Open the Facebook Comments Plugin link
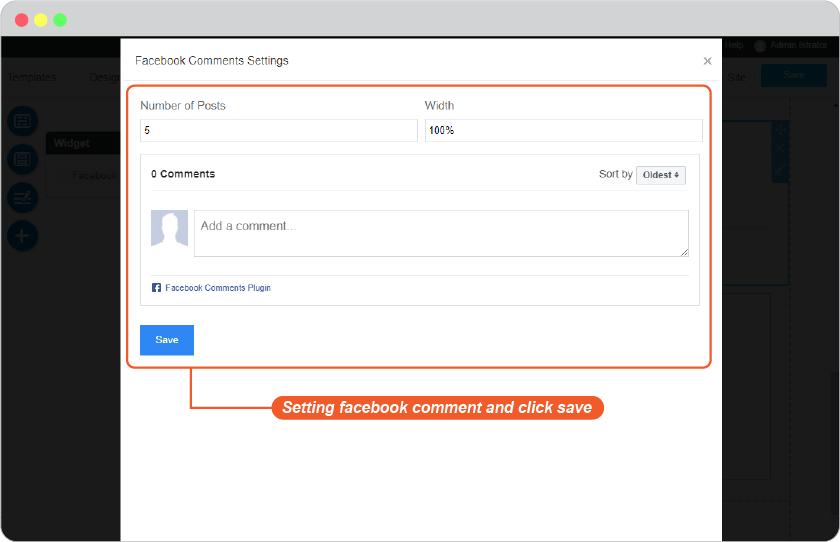840x542 pixels. point(218,288)
